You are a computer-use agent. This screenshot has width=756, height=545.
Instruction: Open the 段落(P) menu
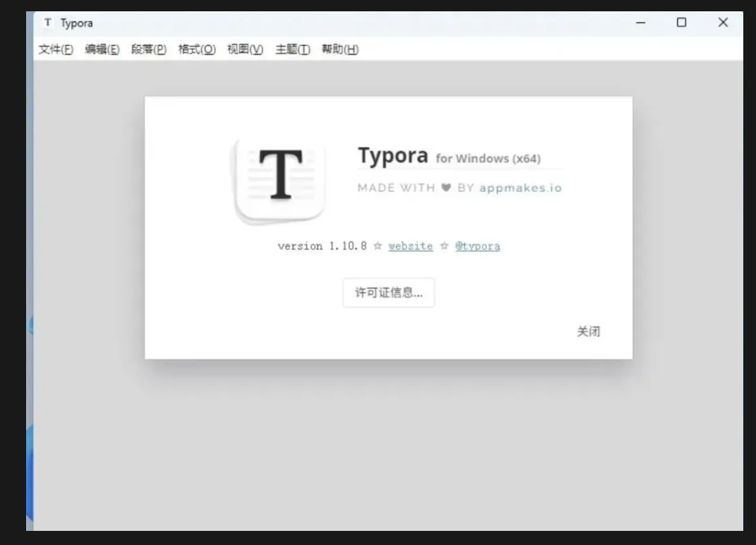coord(149,49)
